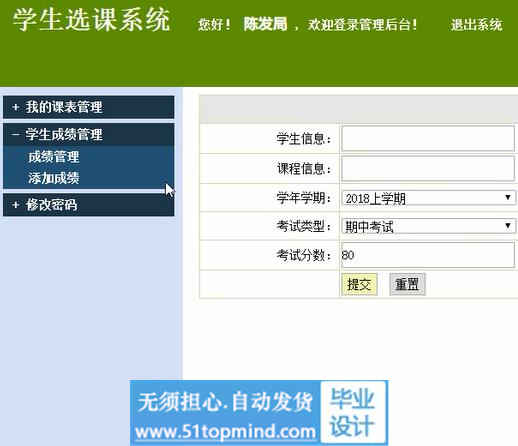Toggle the 学生成绩管理 menu section
Screen dimensions: 518x446
coord(89,135)
